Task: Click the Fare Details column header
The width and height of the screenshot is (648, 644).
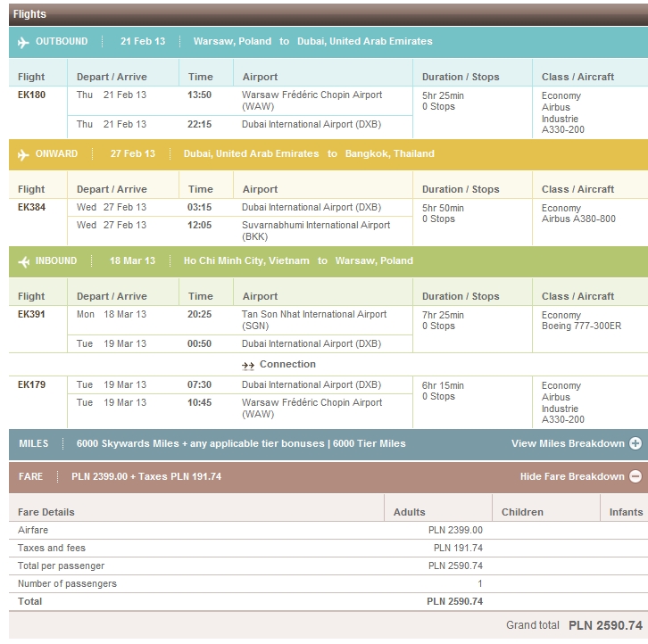Action: (46, 512)
